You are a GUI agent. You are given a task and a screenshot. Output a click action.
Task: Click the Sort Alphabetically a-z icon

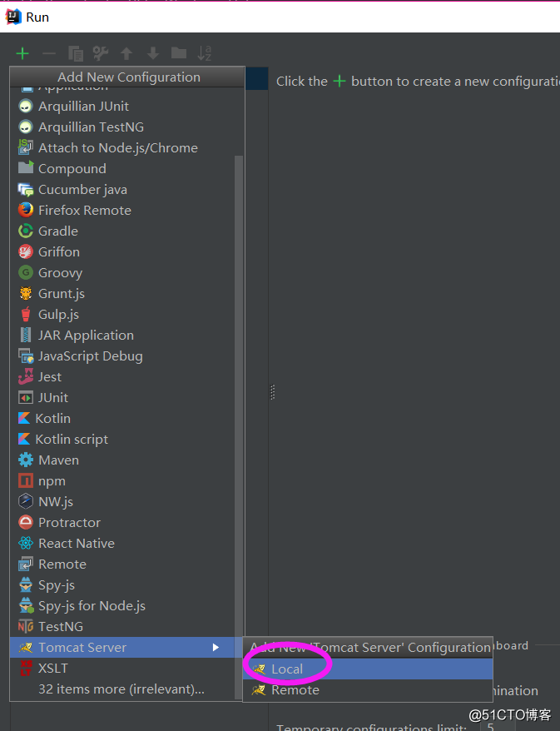205,53
